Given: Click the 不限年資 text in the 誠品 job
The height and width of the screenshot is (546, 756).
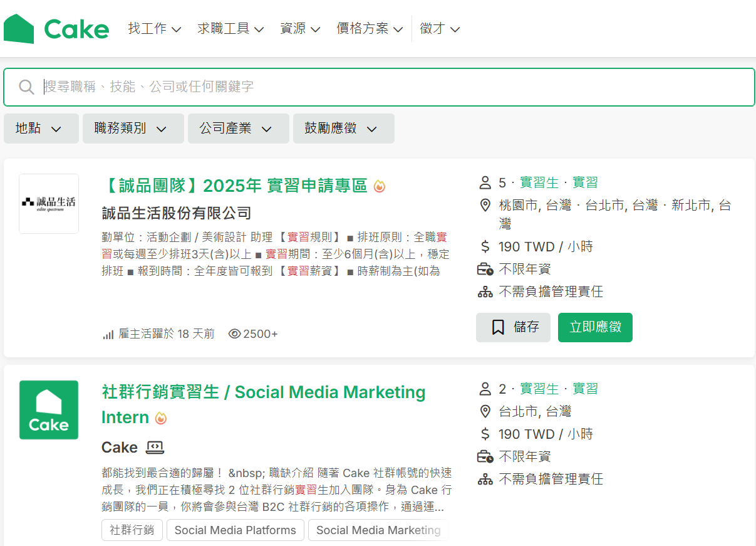Looking at the screenshot, I should (525, 269).
